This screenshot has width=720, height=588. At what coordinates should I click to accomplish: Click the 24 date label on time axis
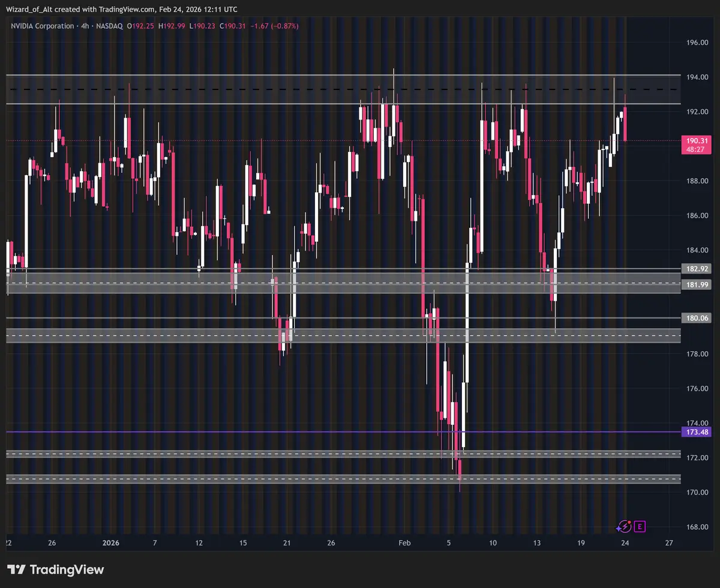(625, 543)
